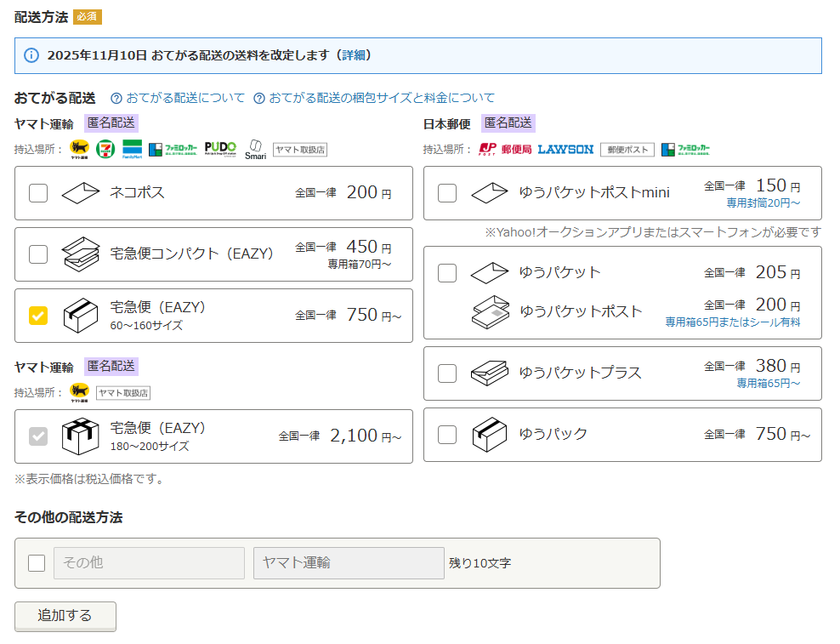Image resolution: width=840 pixels, height=644 pixels.
Task: Click the question mark icon beside おてがる配送について
Action: click(116, 99)
